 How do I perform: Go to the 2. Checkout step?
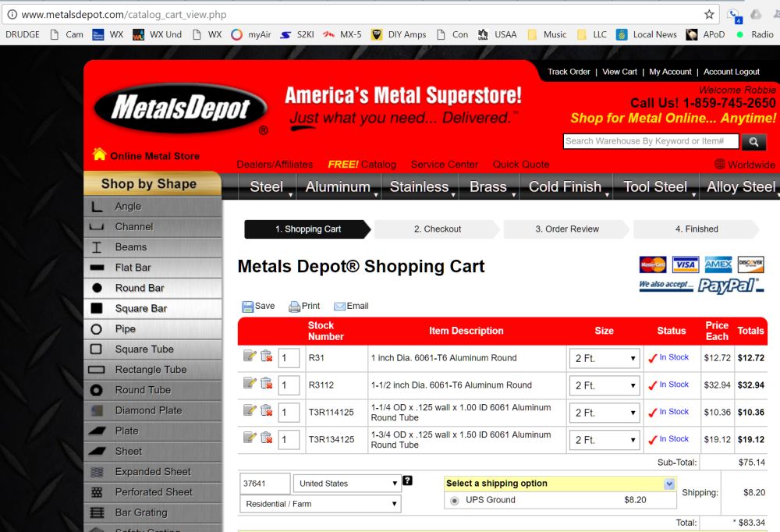tap(438, 229)
